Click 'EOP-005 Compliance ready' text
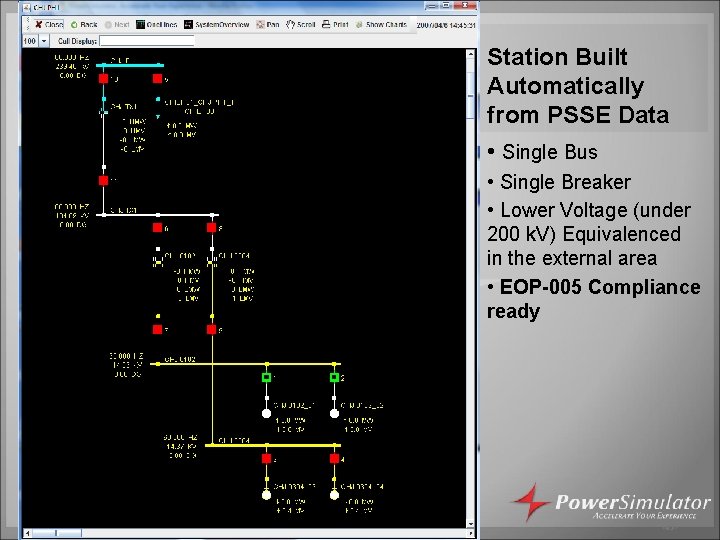 click(x=593, y=299)
